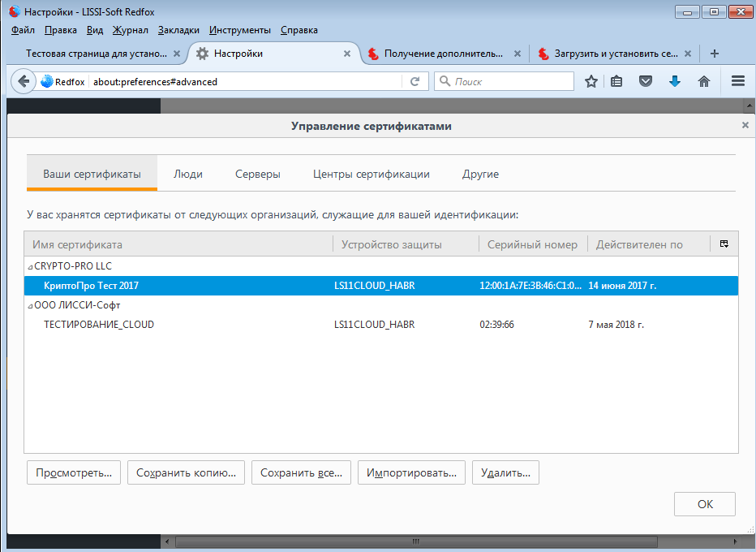Open a new tab with the plus icon
The image size is (756, 552).
point(715,54)
